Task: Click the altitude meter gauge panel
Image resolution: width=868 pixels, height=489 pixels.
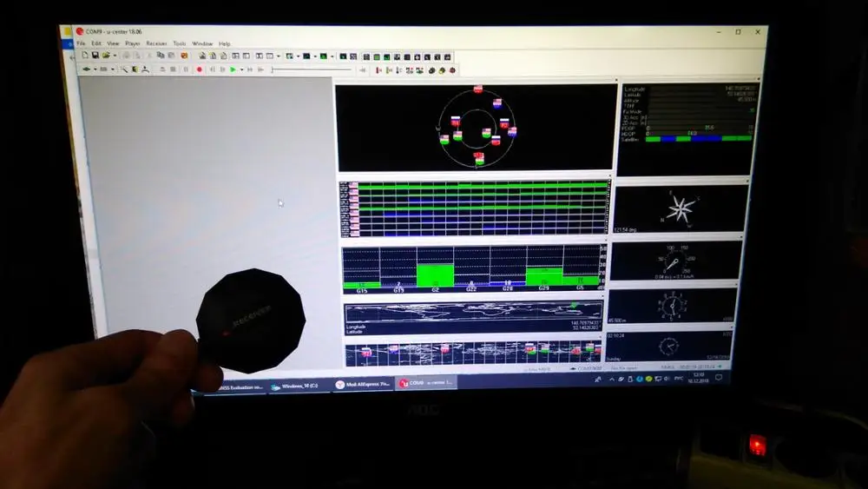Action: [x=672, y=305]
